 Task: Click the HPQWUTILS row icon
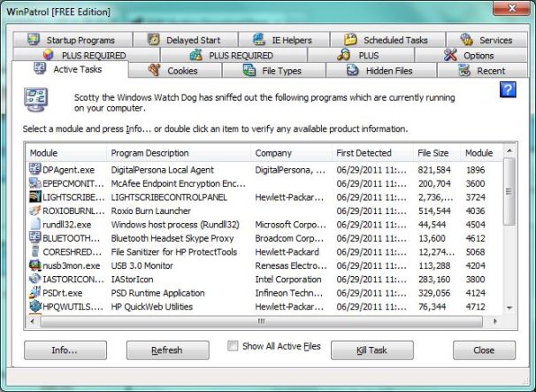pos(34,306)
